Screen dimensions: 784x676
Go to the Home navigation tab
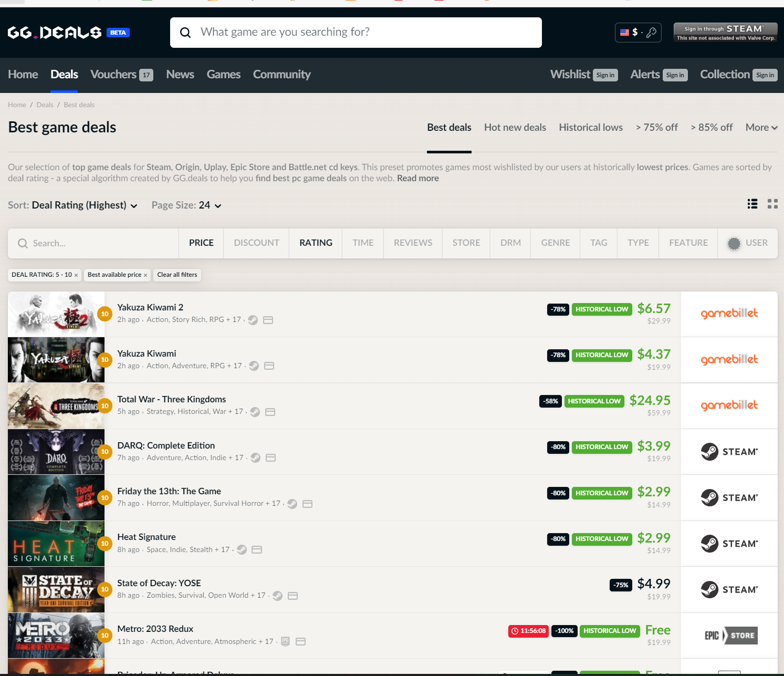[23, 75]
